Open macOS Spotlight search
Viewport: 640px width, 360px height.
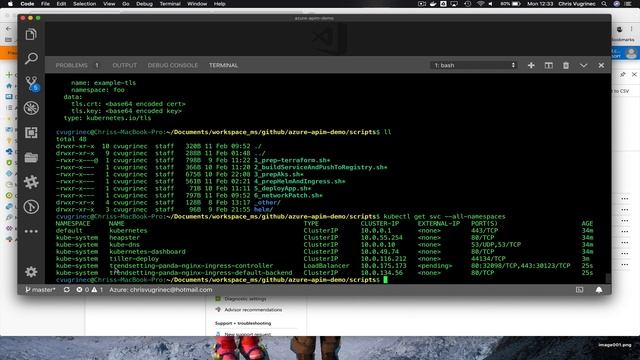pyautogui.click(x=604, y=4)
